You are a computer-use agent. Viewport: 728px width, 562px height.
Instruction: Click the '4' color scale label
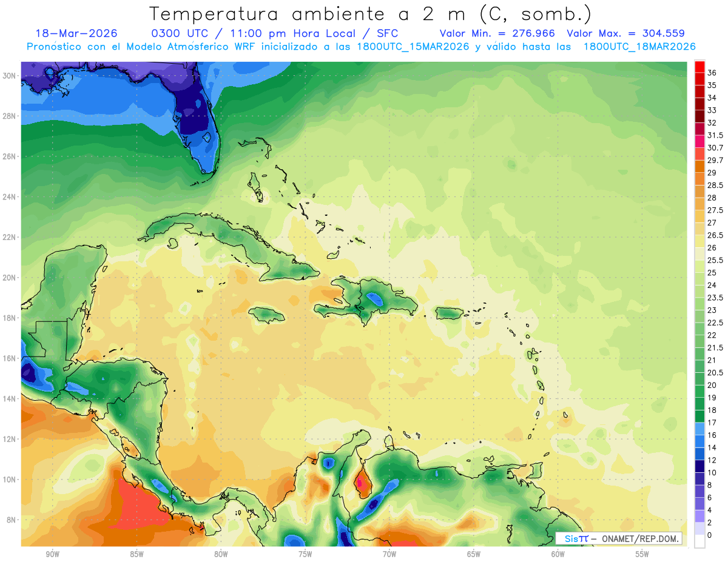pos(710,510)
